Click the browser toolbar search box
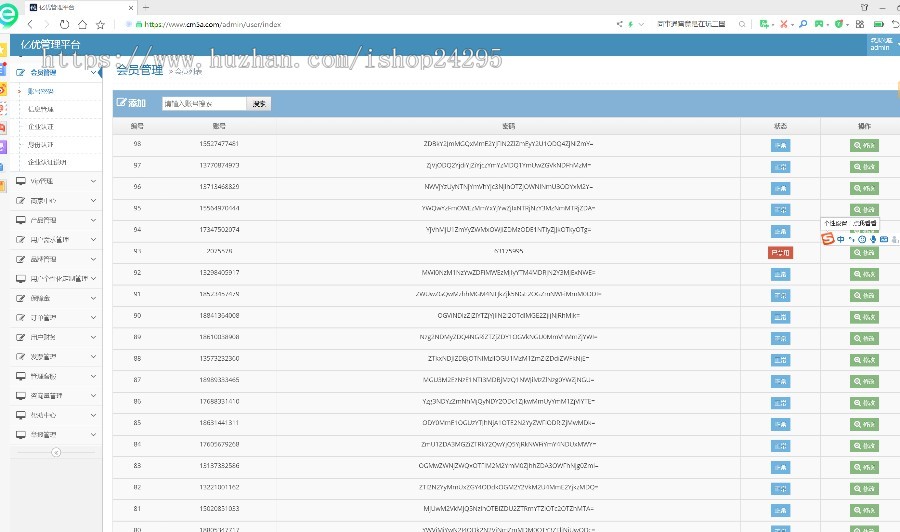The width and height of the screenshot is (900, 532). [692, 24]
